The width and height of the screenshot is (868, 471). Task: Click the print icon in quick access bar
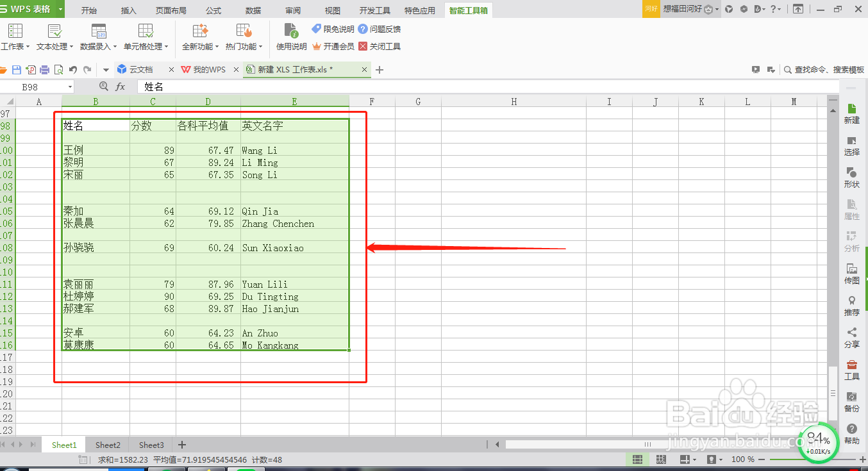pos(44,70)
